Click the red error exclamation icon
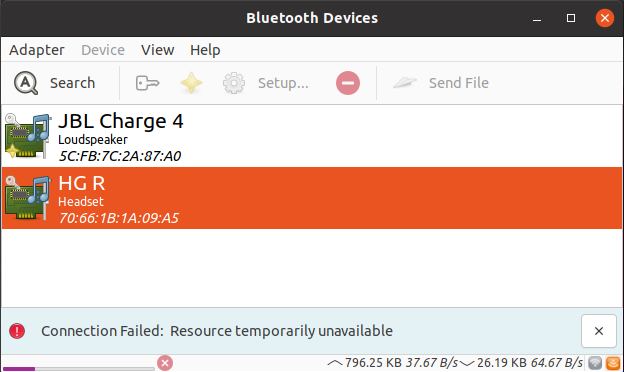The width and height of the screenshot is (624, 372). [17, 331]
